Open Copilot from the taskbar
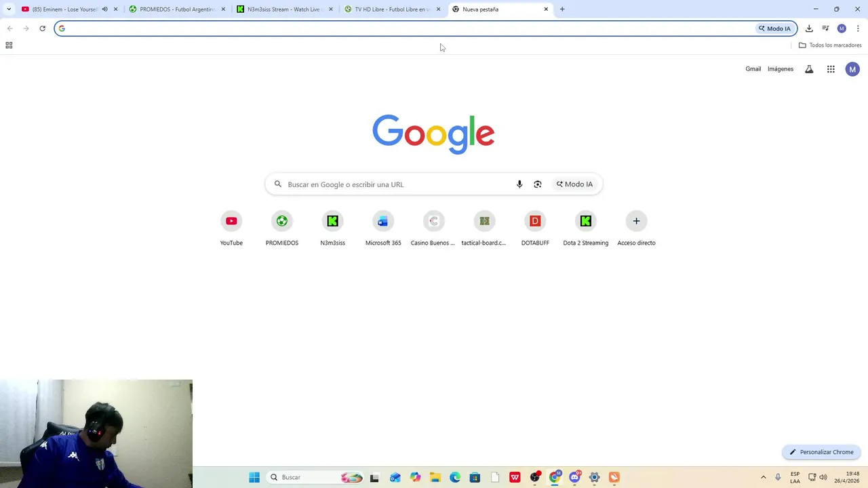Image resolution: width=868 pixels, height=488 pixels. point(415,477)
